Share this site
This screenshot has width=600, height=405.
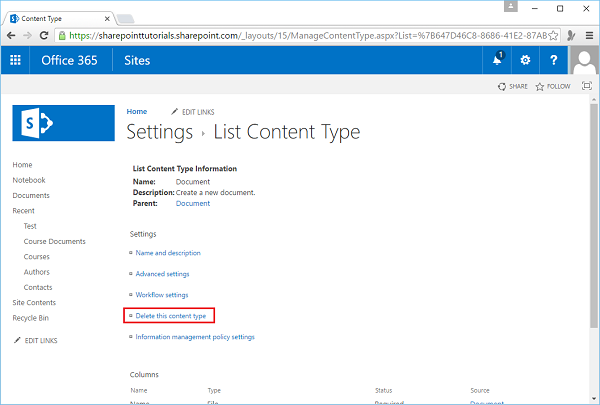(514, 87)
